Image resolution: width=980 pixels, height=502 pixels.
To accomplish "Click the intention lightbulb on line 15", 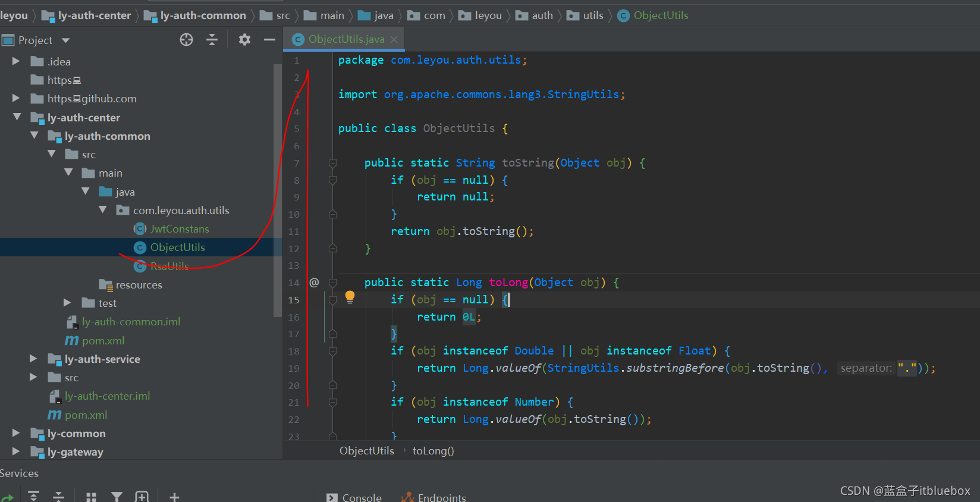I will pos(350,297).
